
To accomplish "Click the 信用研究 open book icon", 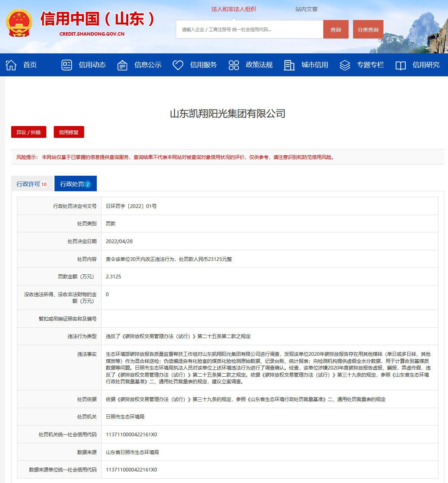I will 401,66.
